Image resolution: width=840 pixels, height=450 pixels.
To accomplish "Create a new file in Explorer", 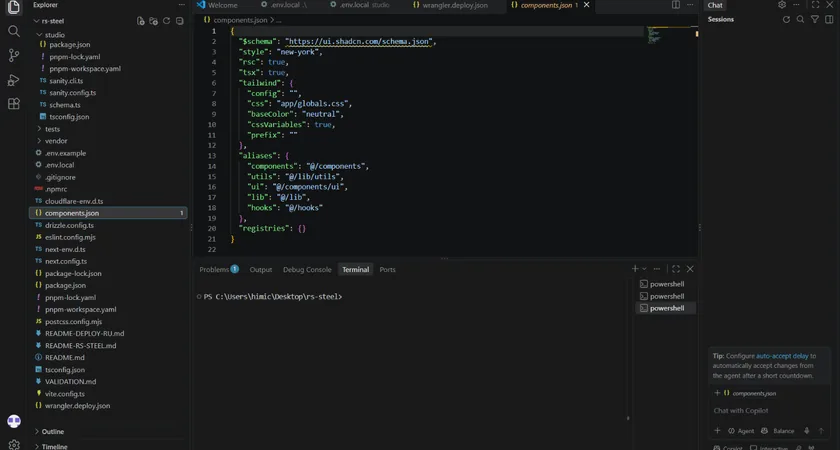I will 140,21.
